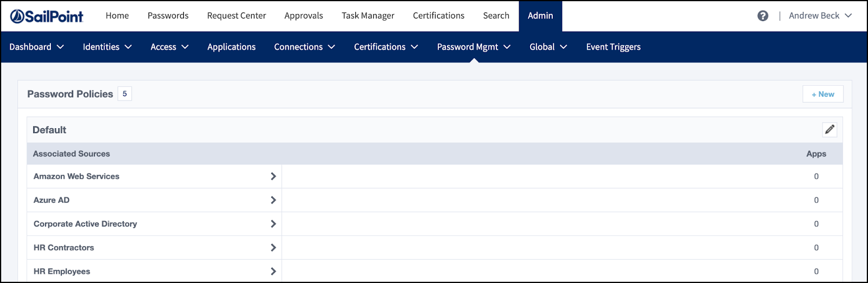This screenshot has height=283, width=868.
Task: Select the Admin tab
Action: coord(540,16)
